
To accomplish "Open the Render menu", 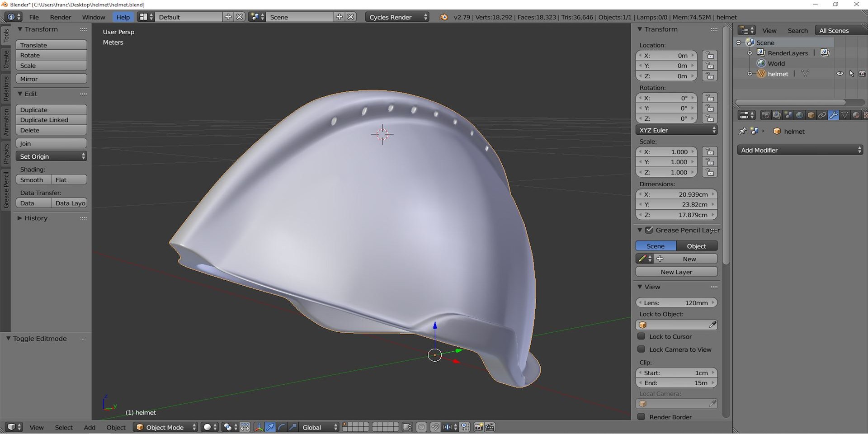I will [x=61, y=17].
